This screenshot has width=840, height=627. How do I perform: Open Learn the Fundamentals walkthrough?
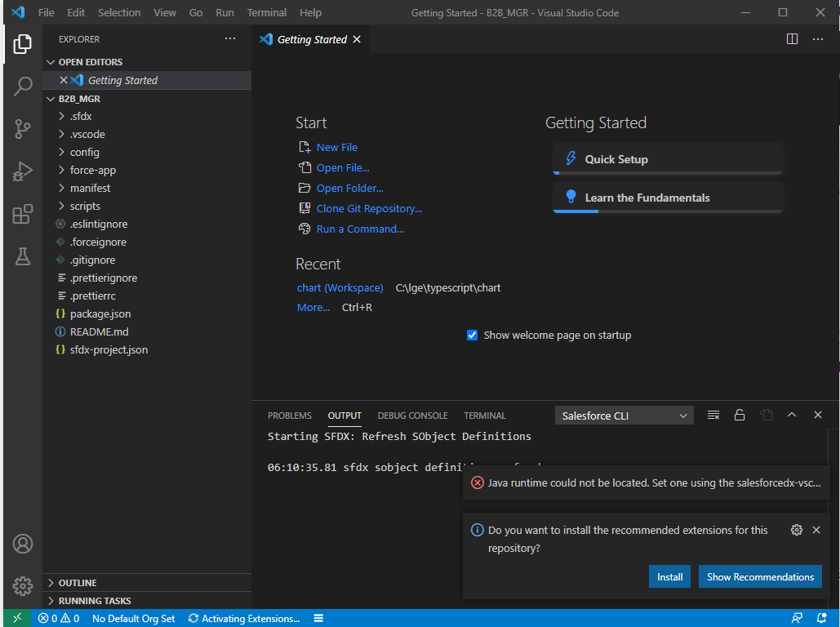coord(668,198)
